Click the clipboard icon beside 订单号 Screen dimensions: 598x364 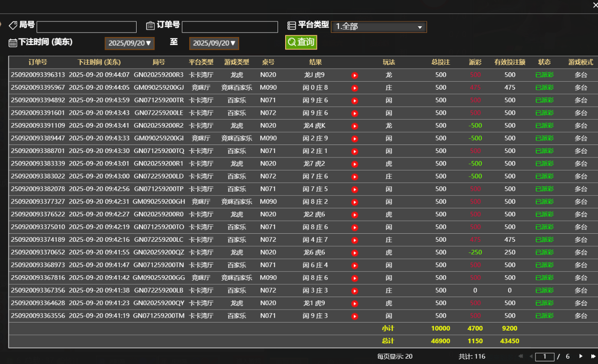[150, 25]
